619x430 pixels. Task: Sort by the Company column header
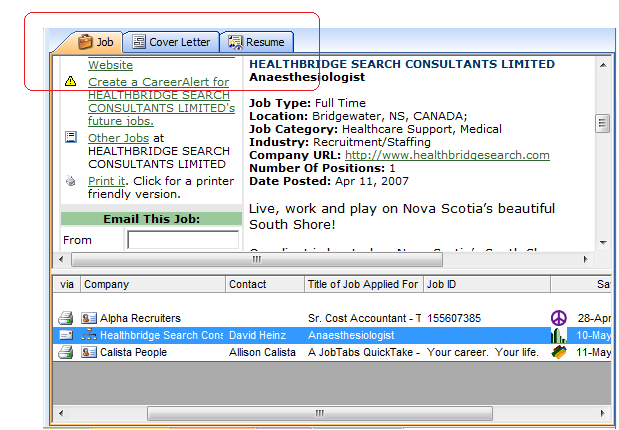153,284
